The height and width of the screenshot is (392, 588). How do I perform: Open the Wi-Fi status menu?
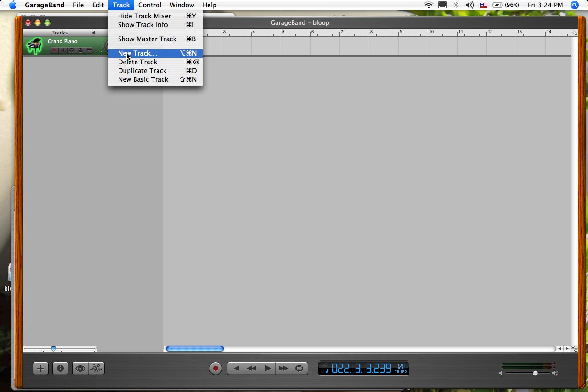428,5
